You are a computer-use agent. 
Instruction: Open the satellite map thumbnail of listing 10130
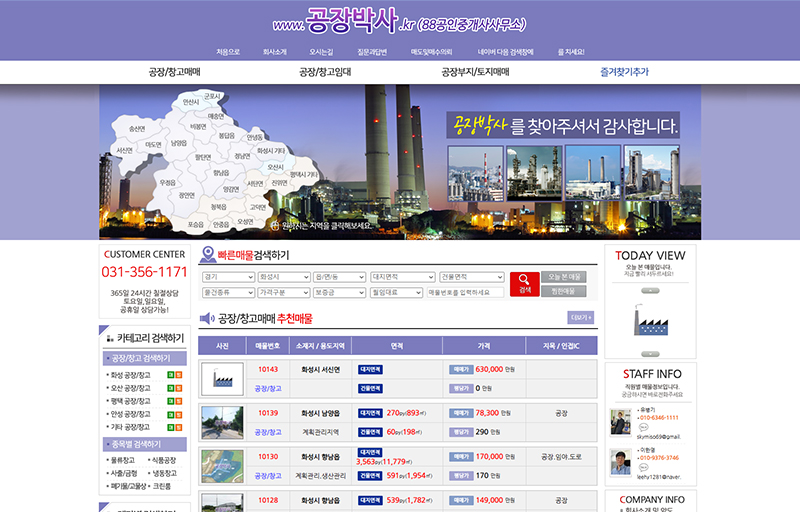point(222,466)
